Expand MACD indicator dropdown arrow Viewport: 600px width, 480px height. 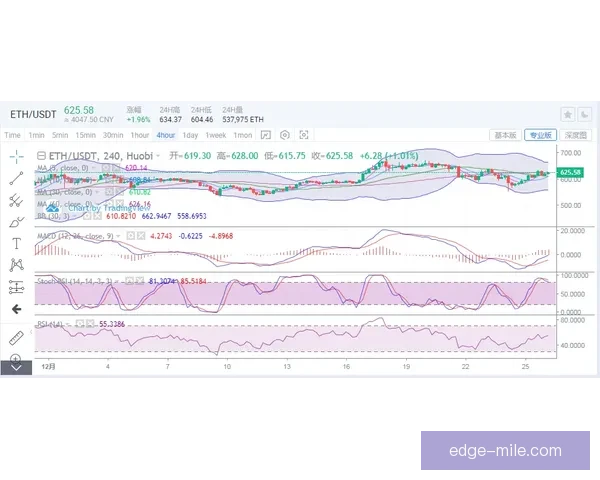click(119, 236)
